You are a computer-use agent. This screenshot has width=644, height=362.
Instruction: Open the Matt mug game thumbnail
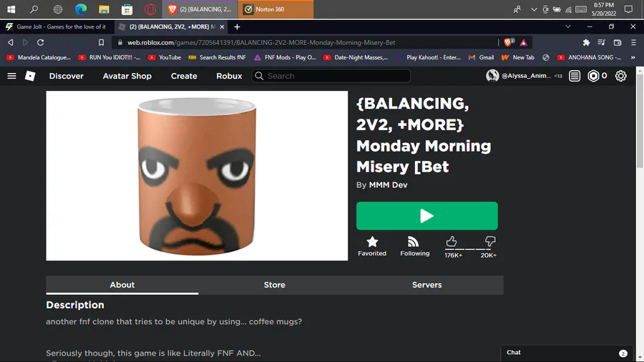coord(197,176)
